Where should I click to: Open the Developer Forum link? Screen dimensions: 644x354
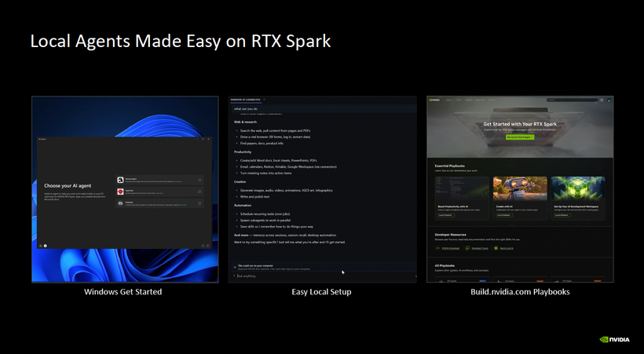(480, 248)
